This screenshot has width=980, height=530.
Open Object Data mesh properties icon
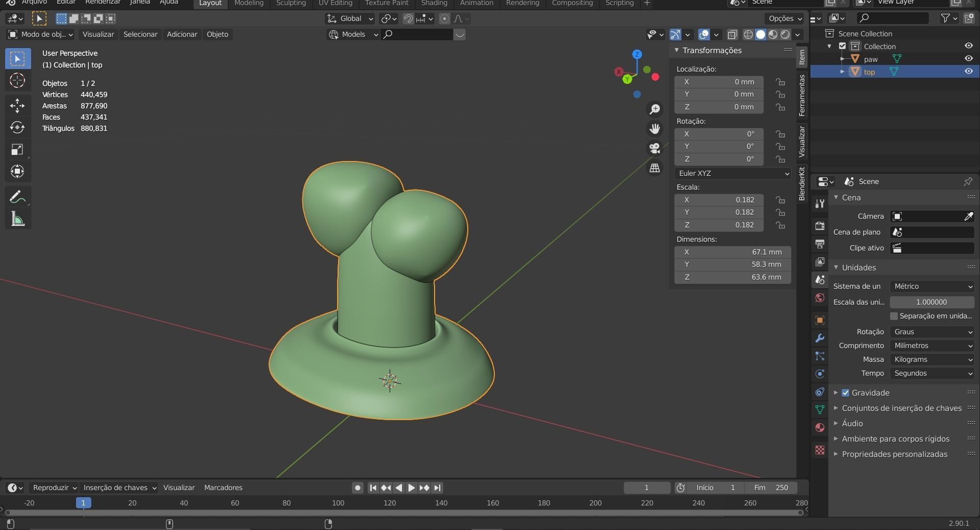click(x=820, y=409)
